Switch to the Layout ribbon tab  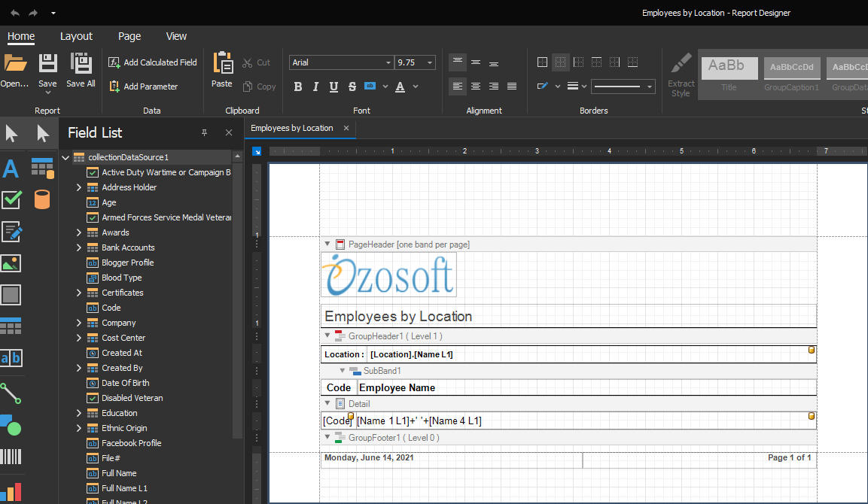tap(76, 37)
